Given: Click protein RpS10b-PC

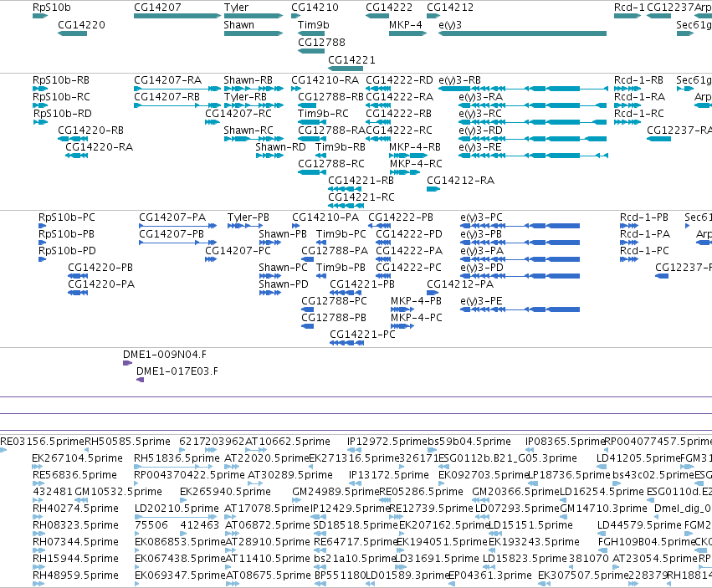Looking at the screenshot, I should [x=67, y=217].
